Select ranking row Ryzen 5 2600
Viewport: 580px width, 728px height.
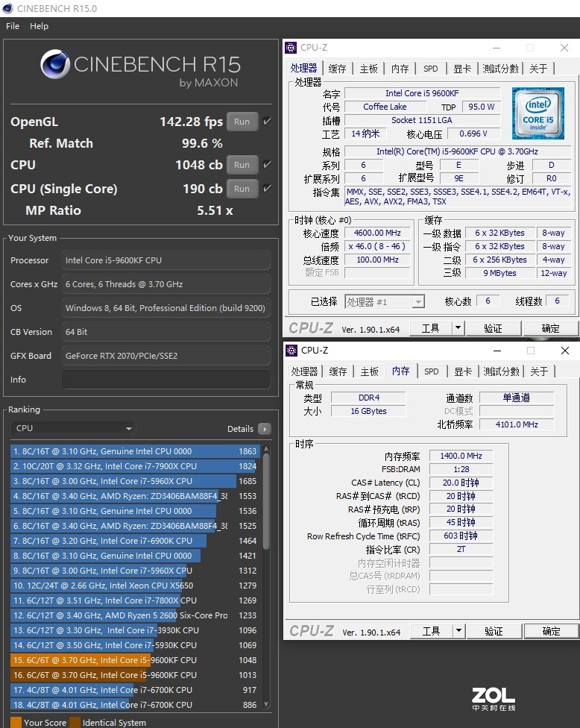click(134, 615)
